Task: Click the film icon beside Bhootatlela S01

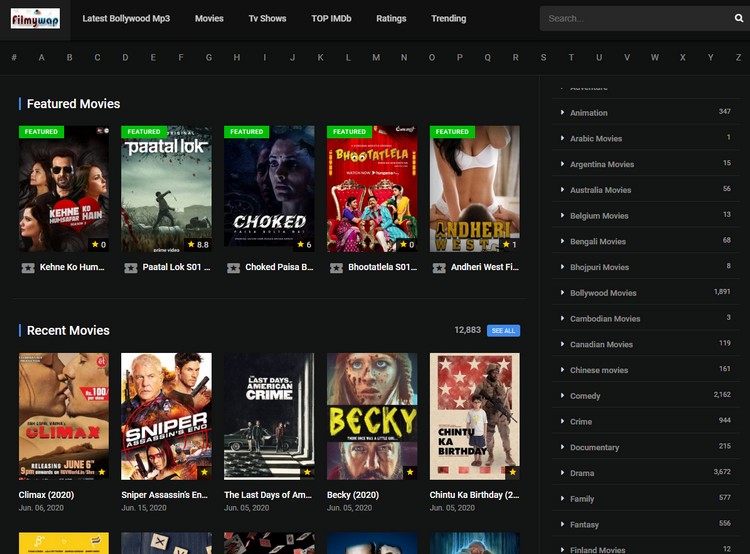Action: coord(336,268)
